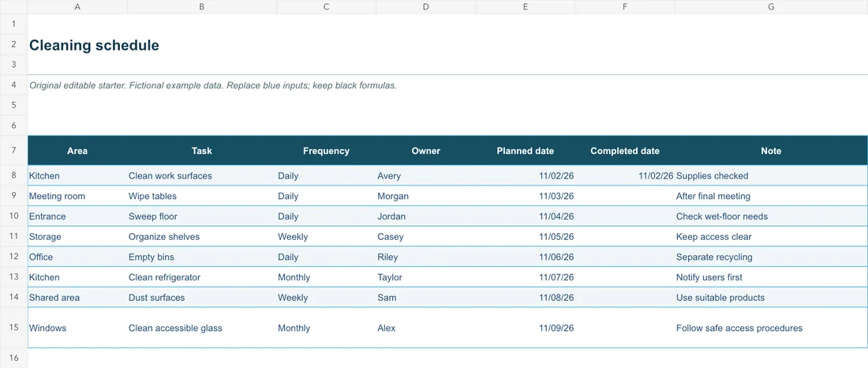The height and width of the screenshot is (368, 868).
Task: Select row 15 header
Action: tap(14, 328)
